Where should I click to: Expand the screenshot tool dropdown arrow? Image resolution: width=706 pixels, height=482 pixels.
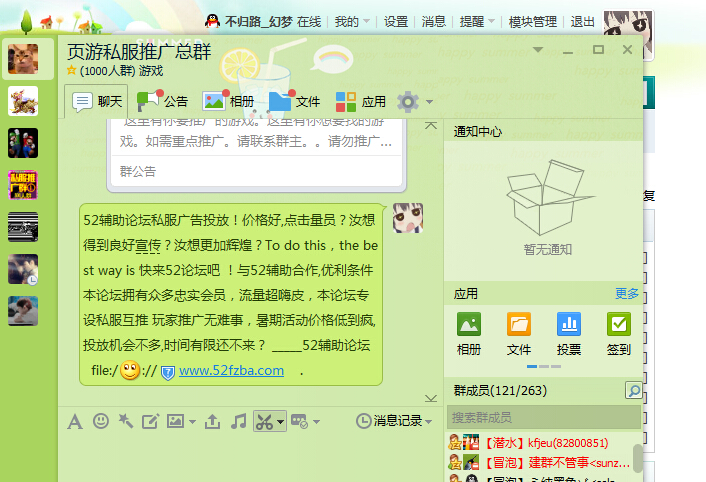tap(281, 422)
